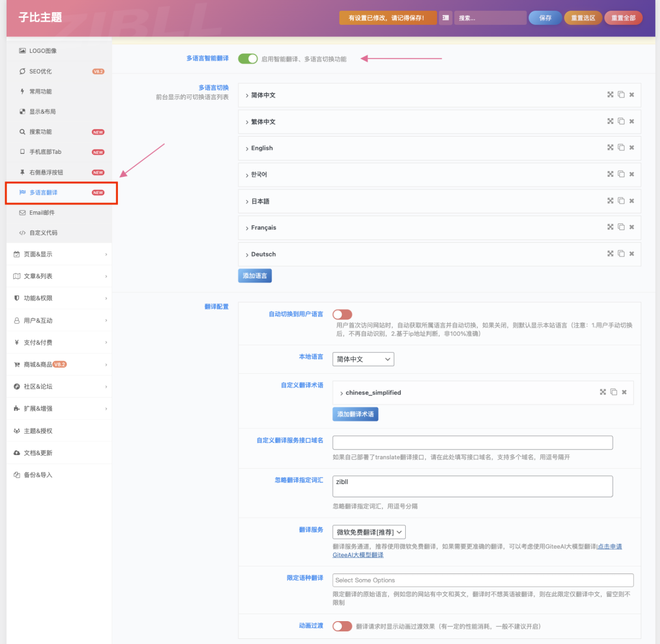Open the 翻译服务 dropdown

tap(369, 532)
